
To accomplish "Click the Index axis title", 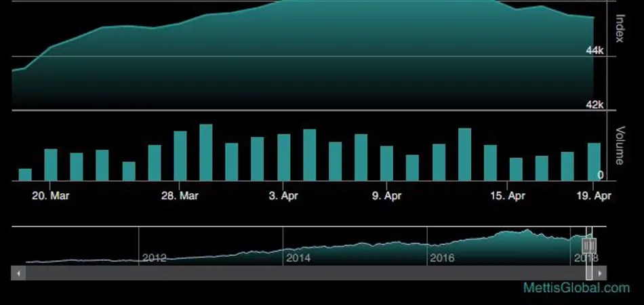I will pyautogui.click(x=619, y=29).
